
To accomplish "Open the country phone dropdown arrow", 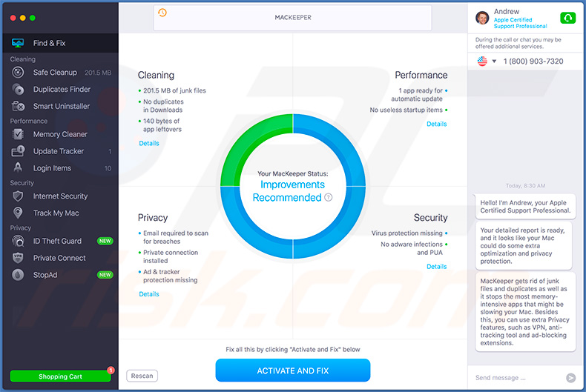I will [x=494, y=62].
